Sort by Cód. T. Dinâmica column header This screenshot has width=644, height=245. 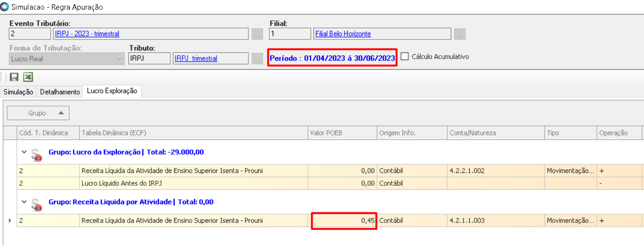[x=48, y=133]
